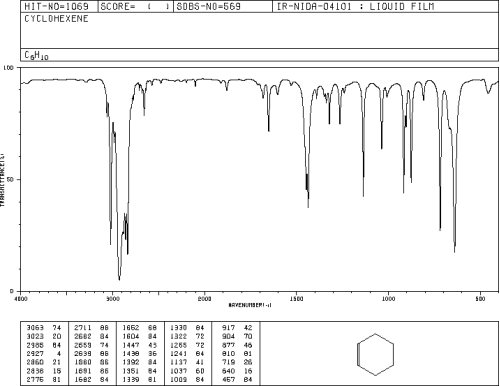Viewport: 500px width, 386px height.
Task: Select the 3023 peak table row
Action: 44,336
